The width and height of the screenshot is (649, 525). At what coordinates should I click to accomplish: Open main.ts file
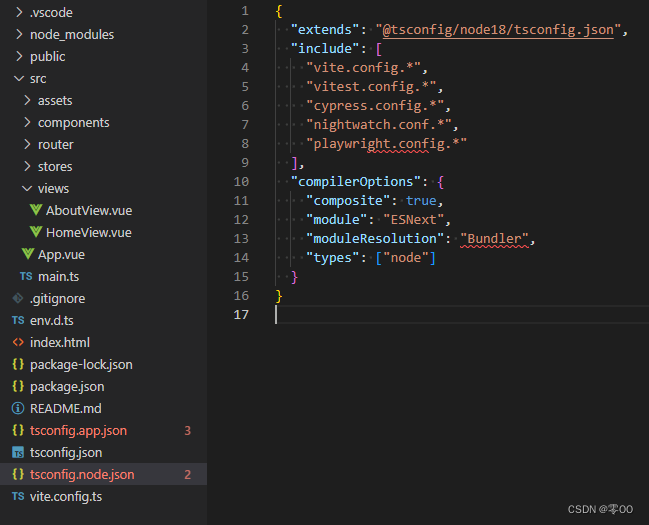[58, 277]
